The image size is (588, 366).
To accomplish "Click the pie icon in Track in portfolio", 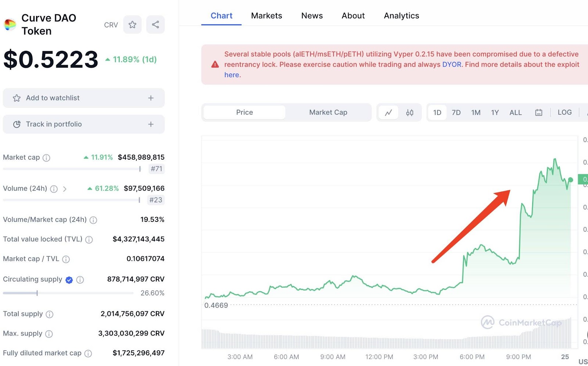I will pos(17,124).
